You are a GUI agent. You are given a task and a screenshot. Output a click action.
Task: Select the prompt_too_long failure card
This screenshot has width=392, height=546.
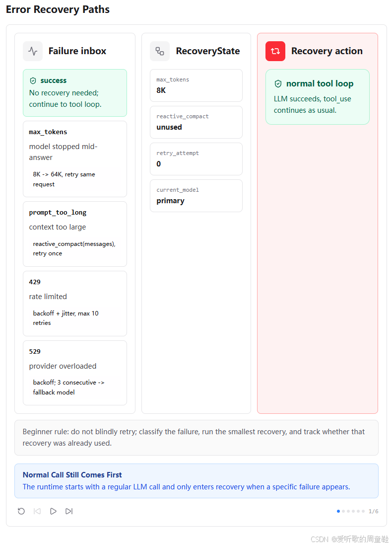pos(75,234)
